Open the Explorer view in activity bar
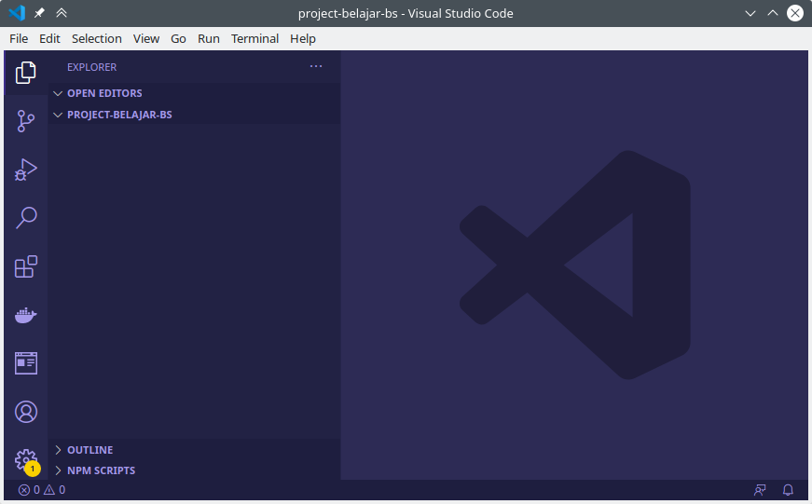 [x=25, y=73]
